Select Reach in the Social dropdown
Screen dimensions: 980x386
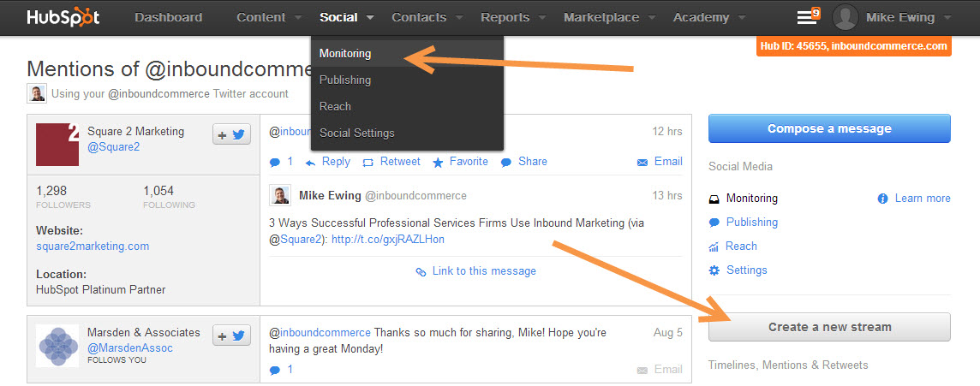(407, 106)
